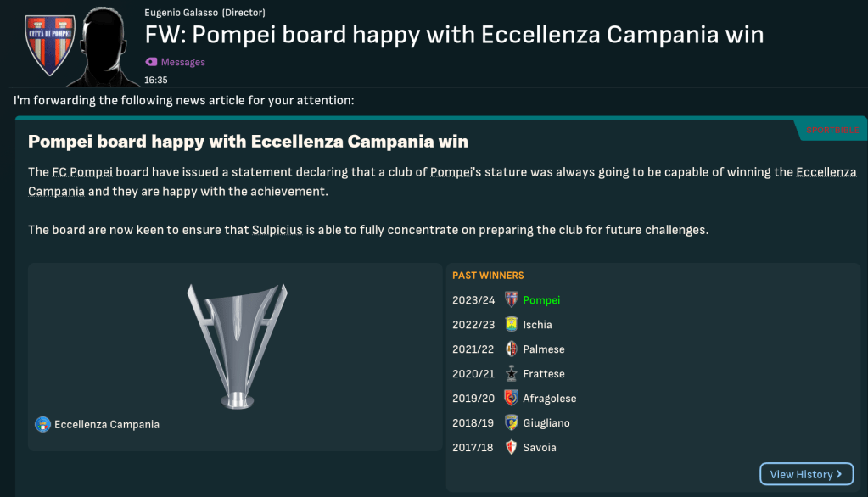Screen dimensions: 868x497
Task: Click the Pompei badge in past winners
Action: tap(511, 300)
